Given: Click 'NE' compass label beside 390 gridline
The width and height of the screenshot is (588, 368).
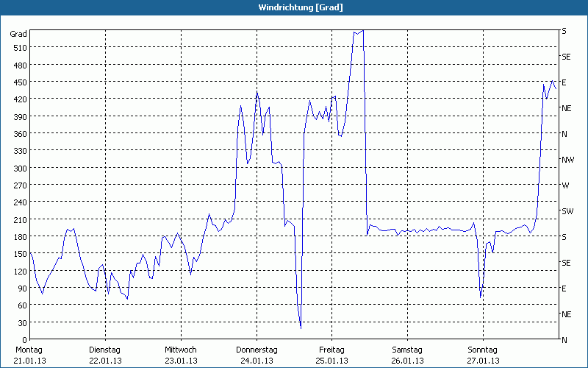Looking at the screenshot, I should pos(566,108).
